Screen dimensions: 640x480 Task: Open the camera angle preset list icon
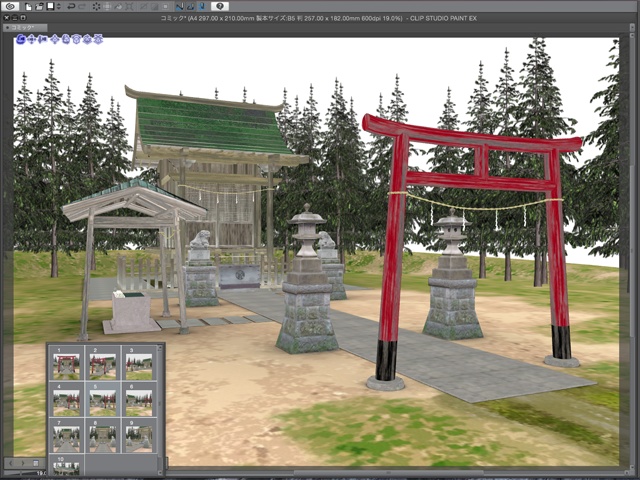pos(36,463)
